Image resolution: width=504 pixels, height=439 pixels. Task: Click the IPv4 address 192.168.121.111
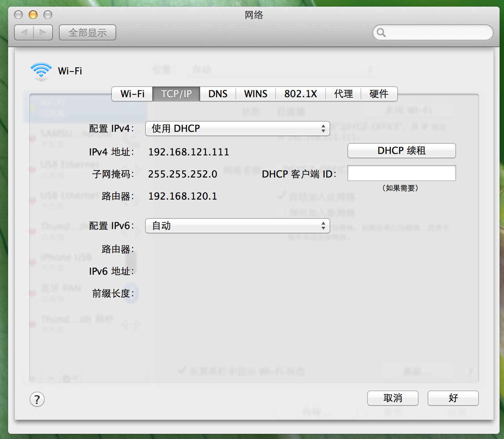[x=189, y=152]
